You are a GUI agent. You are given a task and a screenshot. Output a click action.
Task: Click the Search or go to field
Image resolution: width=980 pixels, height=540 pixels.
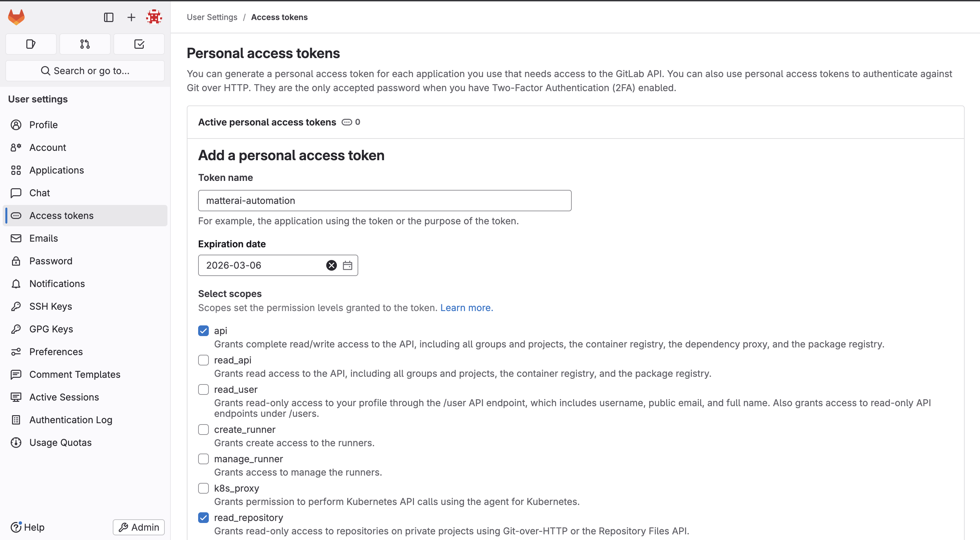coord(85,71)
